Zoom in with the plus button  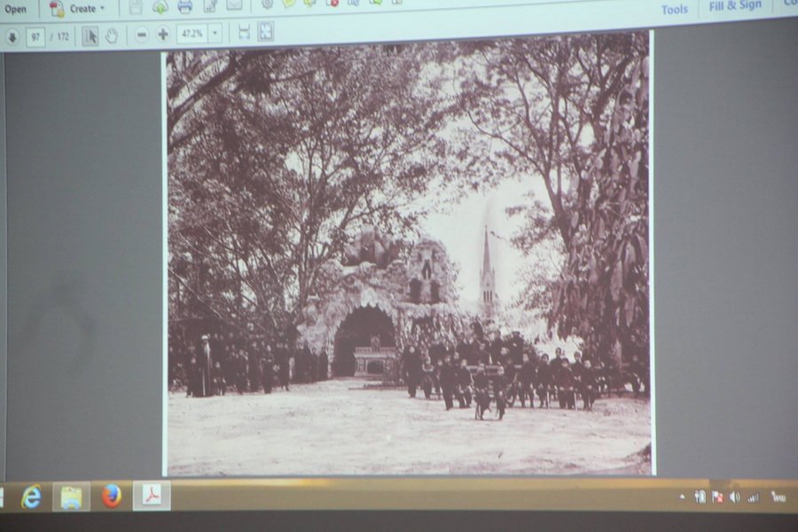pos(163,34)
